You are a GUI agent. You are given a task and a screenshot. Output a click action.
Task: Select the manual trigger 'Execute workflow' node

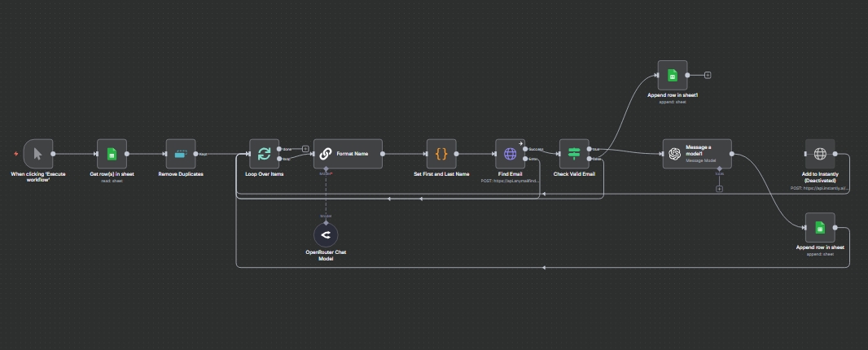click(x=38, y=154)
